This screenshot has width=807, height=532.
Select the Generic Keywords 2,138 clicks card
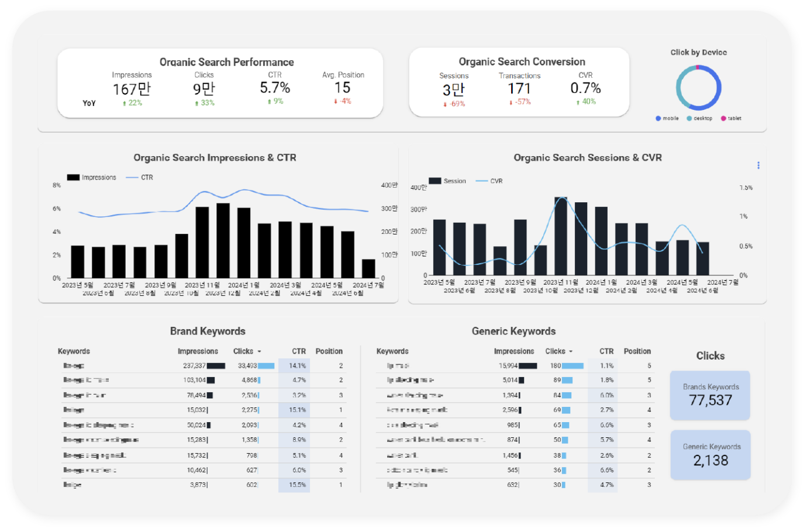tap(710, 455)
